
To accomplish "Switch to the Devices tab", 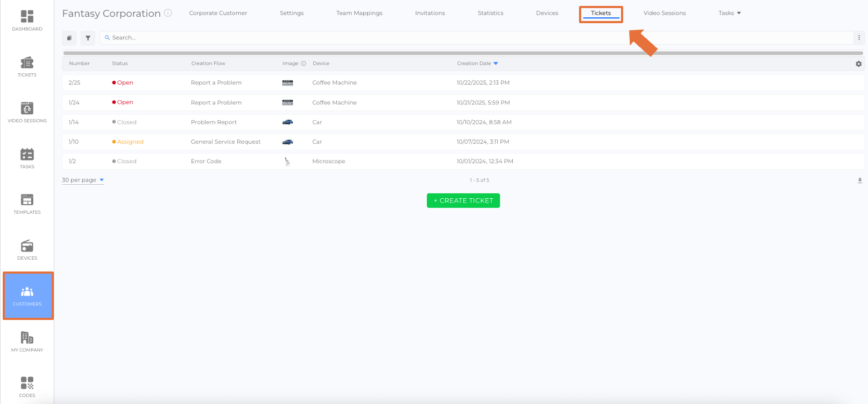I will click(547, 13).
